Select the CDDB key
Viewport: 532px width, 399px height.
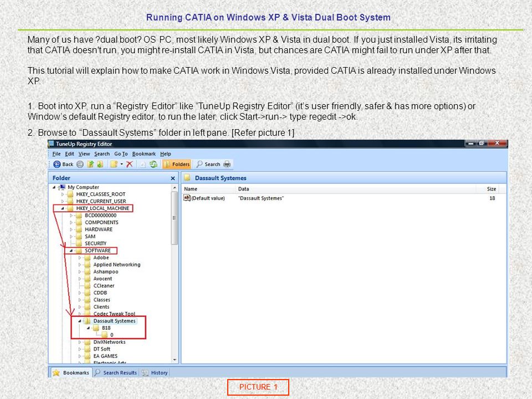coord(100,293)
